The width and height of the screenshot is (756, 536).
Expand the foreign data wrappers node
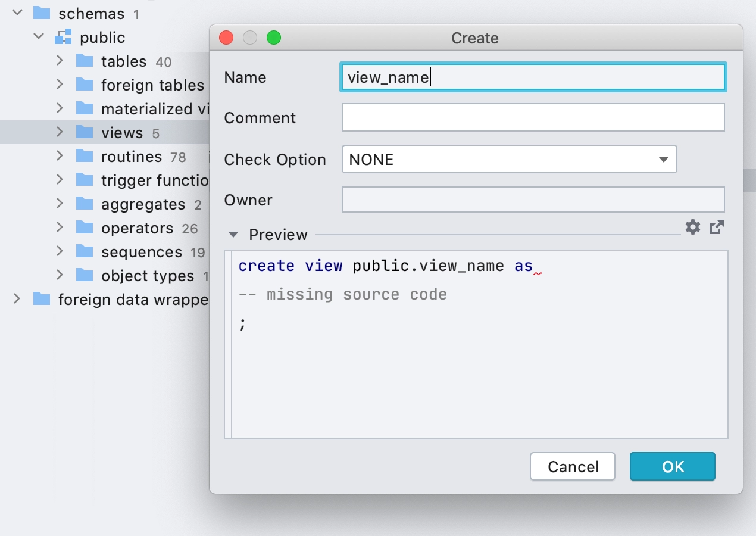pyautogui.click(x=17, y=298)
